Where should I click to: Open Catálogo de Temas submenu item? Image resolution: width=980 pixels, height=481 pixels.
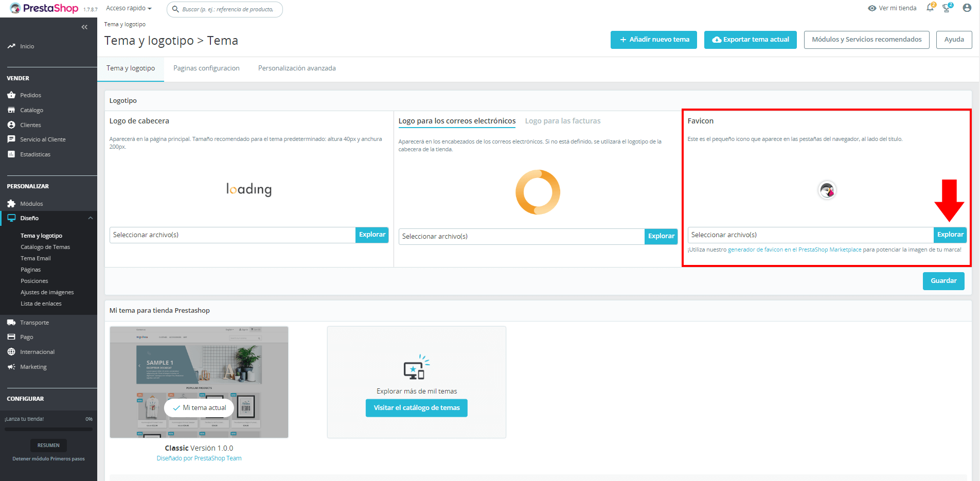coord(45,247)
